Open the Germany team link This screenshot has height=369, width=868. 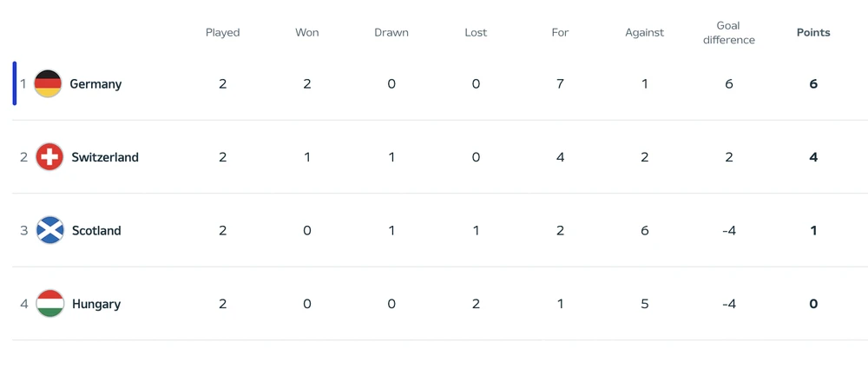click(x=95, y=84)
